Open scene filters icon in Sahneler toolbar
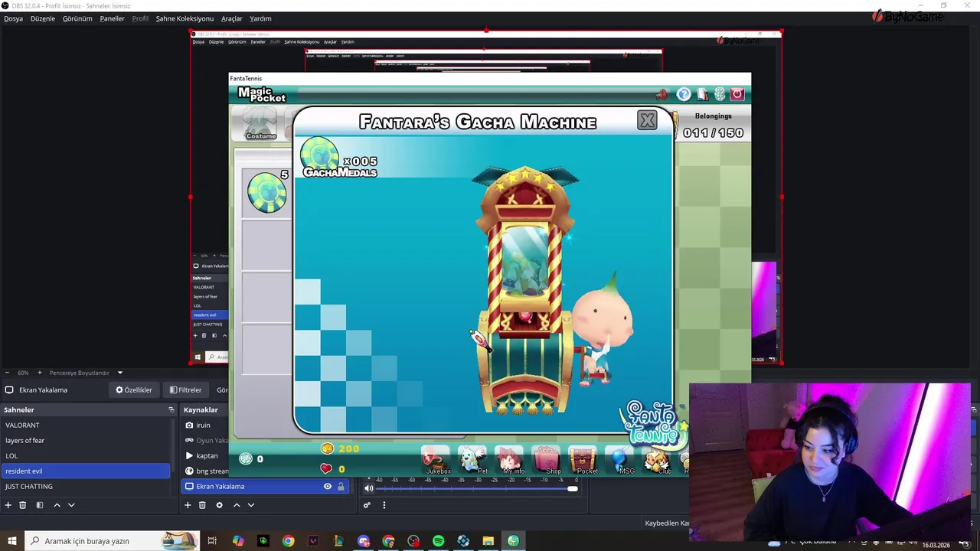This screenshot has width=980, height=551. click(40, 505)
